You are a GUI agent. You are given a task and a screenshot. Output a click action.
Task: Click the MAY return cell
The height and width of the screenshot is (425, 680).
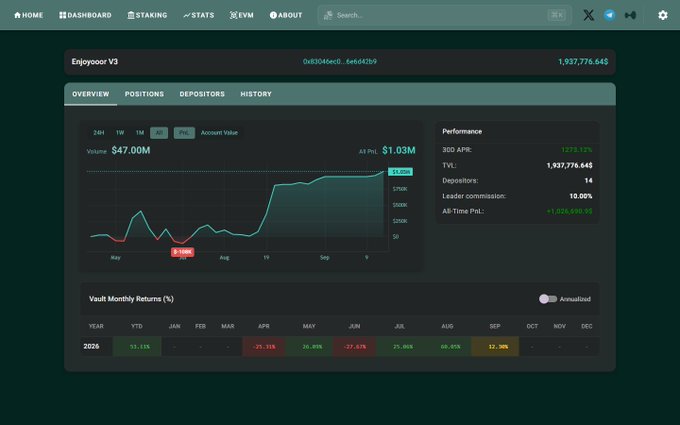309,347
